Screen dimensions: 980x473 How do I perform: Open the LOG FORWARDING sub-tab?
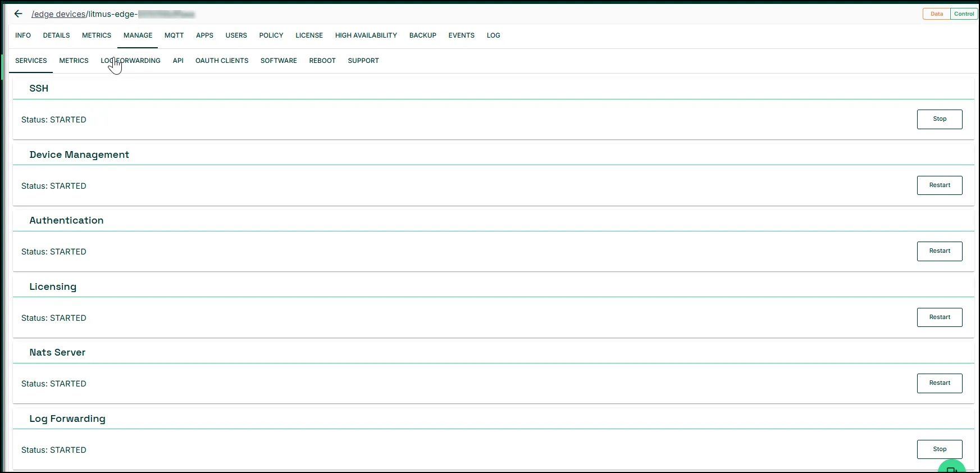(x=131, y=61)
